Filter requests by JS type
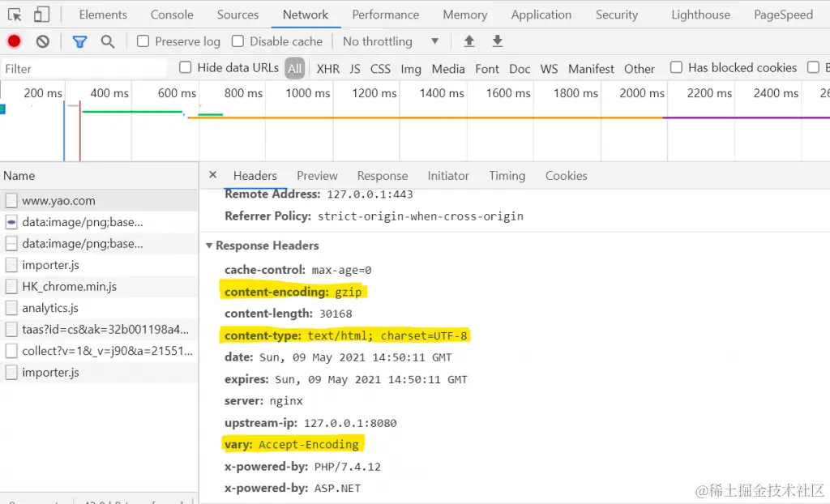The width and height of the screenshot is (830, 504). [x=355, y=69]
